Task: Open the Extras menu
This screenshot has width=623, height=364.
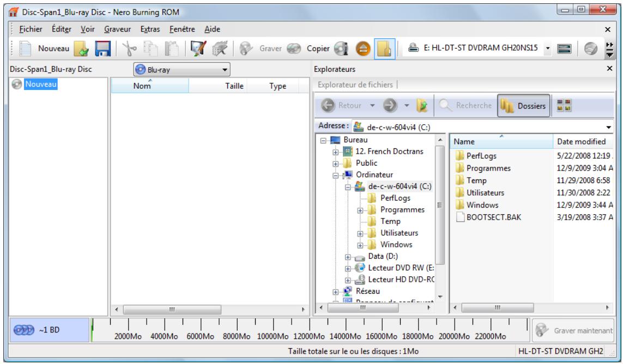Action: (x=150, y=29)
